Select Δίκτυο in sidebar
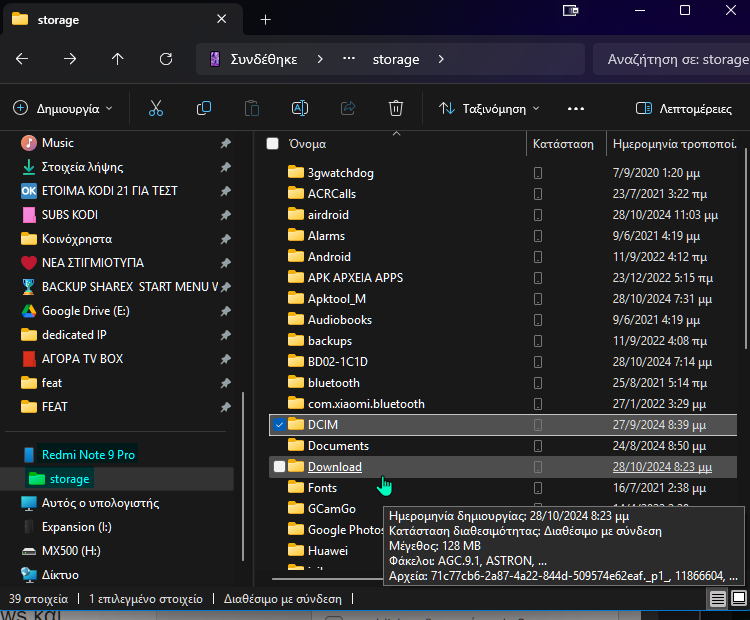The image size is (750, 620). coord(60,575)
